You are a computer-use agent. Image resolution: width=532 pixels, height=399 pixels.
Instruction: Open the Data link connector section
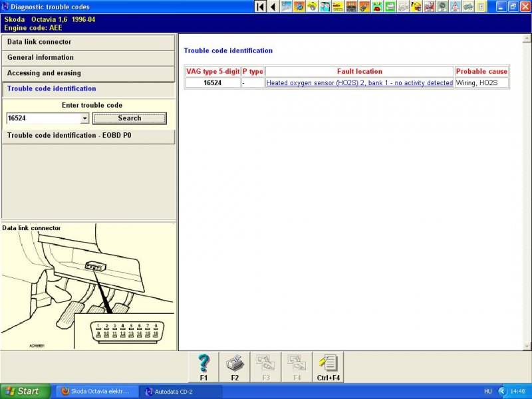coord(88,42)
